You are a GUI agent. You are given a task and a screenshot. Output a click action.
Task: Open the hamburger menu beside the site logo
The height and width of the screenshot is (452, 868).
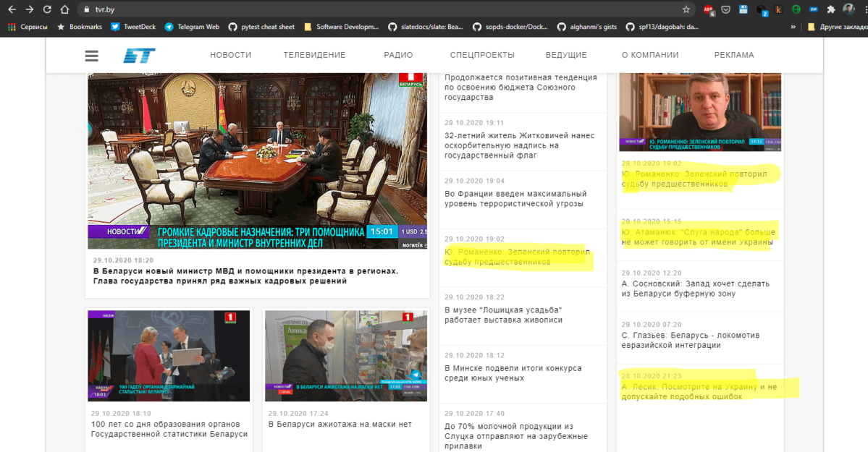click(91, 56)
